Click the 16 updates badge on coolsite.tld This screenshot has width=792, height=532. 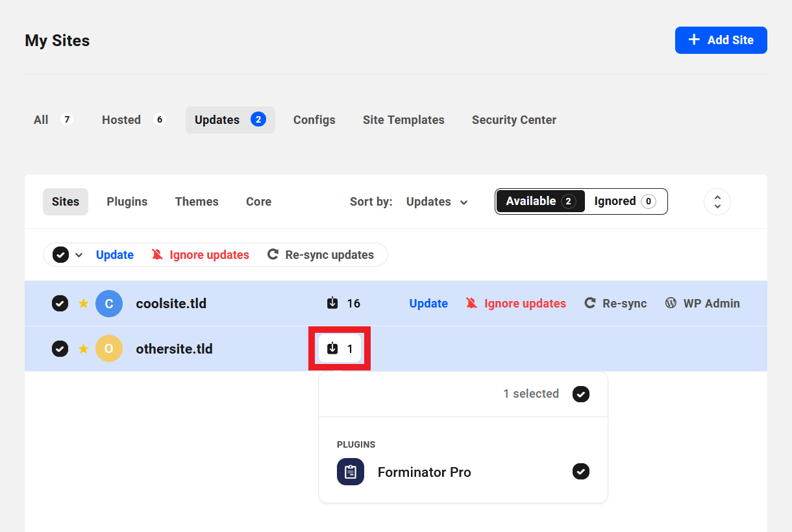click(x=343, y=304)
